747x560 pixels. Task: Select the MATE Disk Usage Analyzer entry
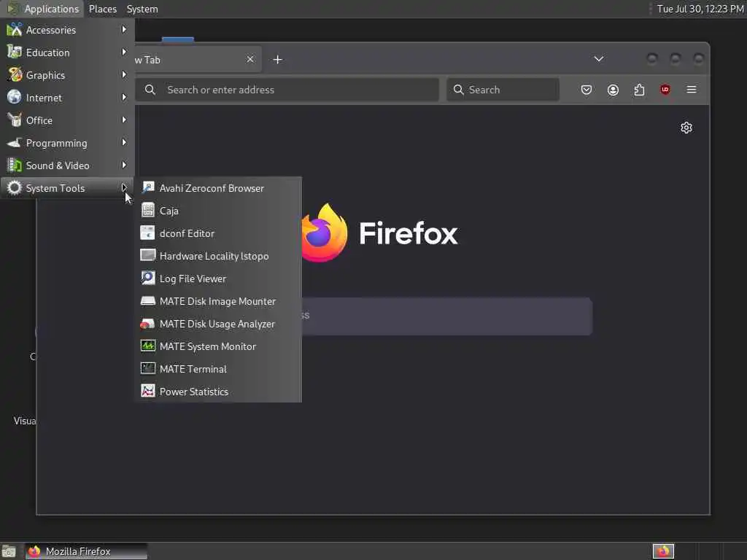[218, 324]
